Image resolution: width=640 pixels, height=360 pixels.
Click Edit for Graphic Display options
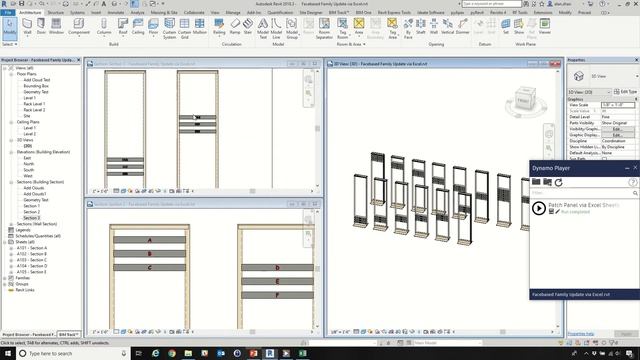[x=618, y=135]
